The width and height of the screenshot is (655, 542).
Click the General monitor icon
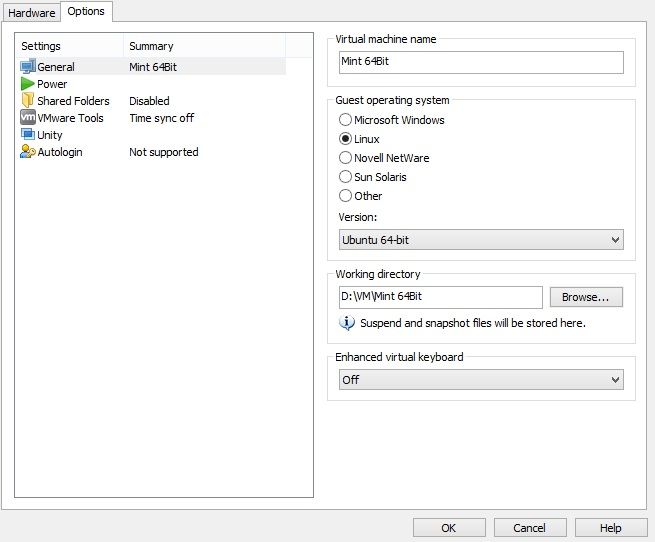(x=28, y=66)
